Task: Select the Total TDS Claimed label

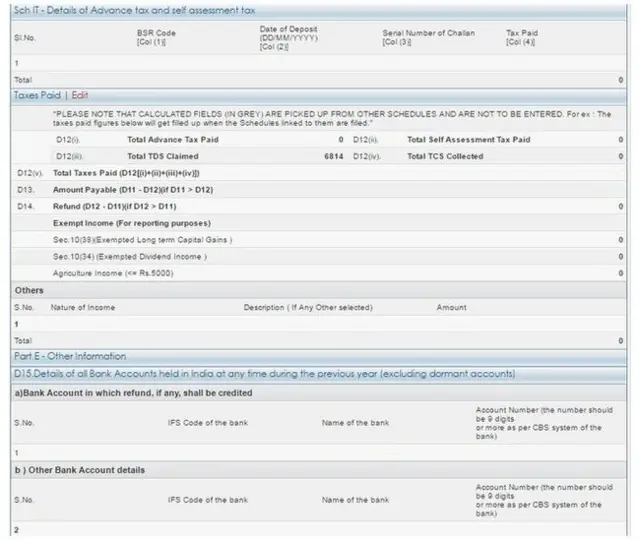Action: (x=163, y=156)
